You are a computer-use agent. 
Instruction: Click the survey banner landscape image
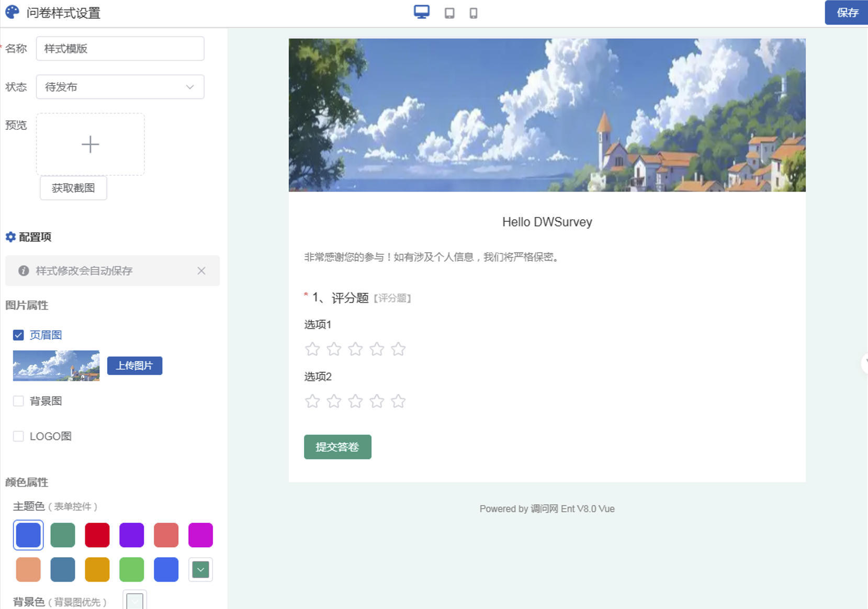coord(547,115)
